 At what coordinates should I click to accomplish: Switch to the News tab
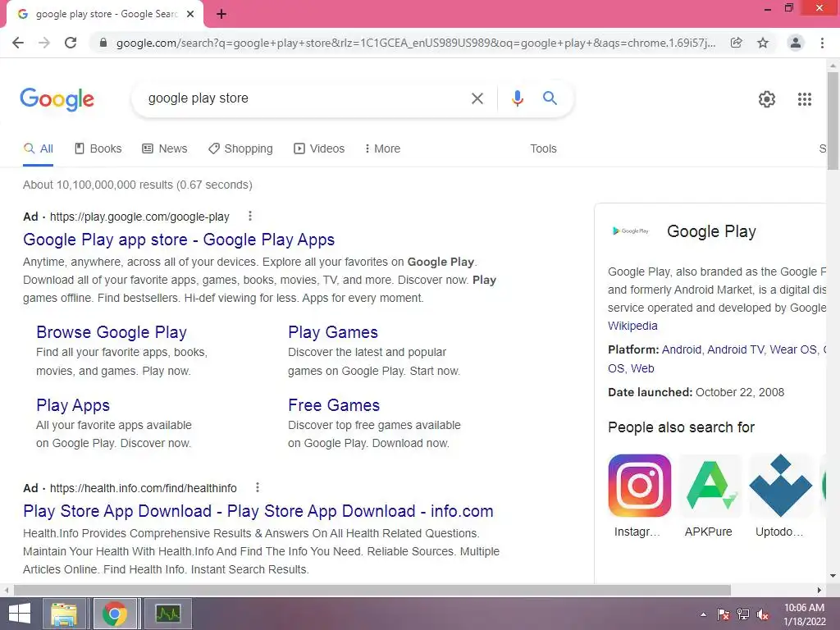(x=164, y=149)
